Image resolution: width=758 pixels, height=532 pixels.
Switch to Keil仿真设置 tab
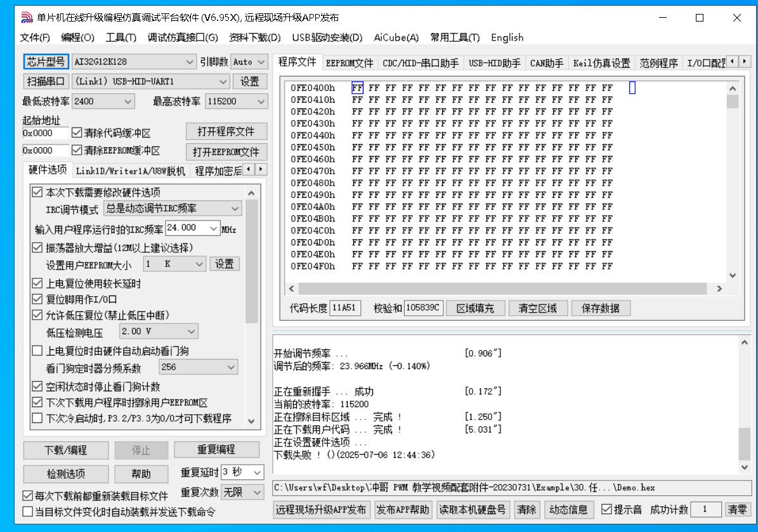[x=601, y=63]
